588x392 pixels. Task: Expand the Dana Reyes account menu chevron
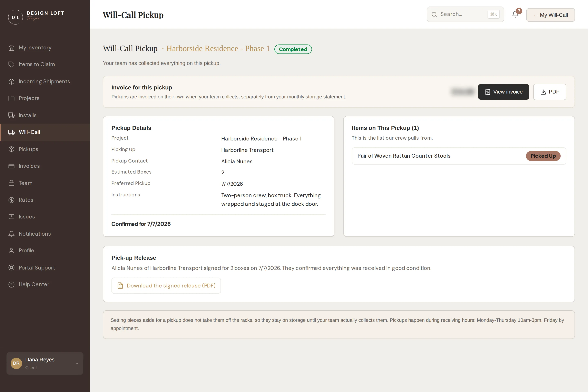[x=77, y=363]
